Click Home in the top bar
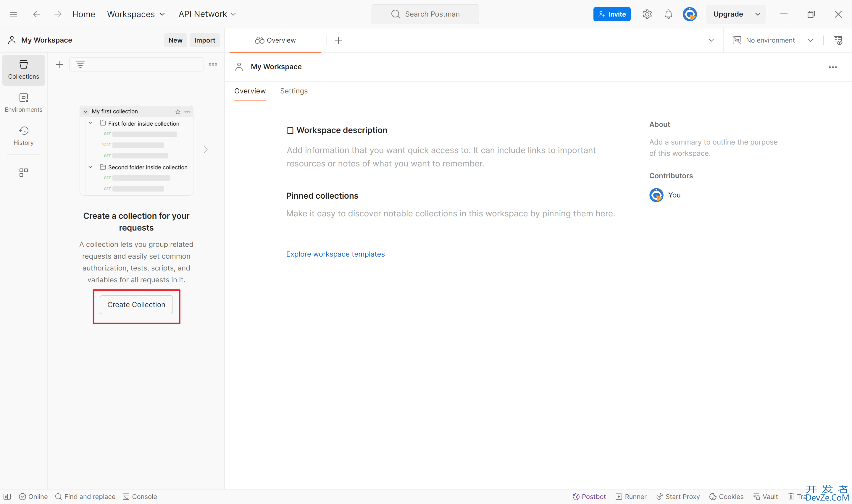Image resolution: width=852 pixels, height=504 pixels. [x=84, y=14]
